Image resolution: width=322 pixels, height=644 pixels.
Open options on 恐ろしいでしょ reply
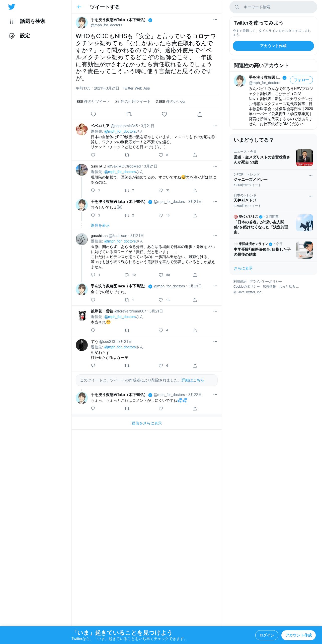click(215, 201)
